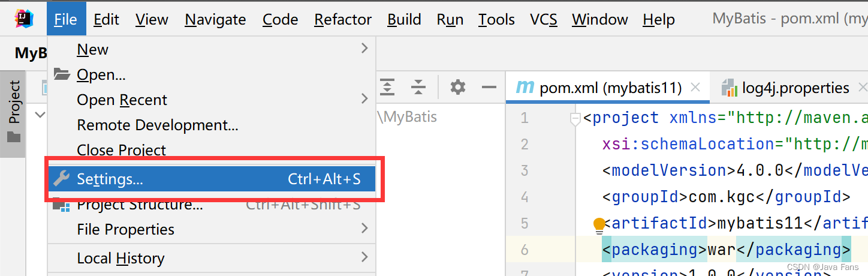
Task: Collapse the project tag fold marker at line 1
Action: click(575, 118)
